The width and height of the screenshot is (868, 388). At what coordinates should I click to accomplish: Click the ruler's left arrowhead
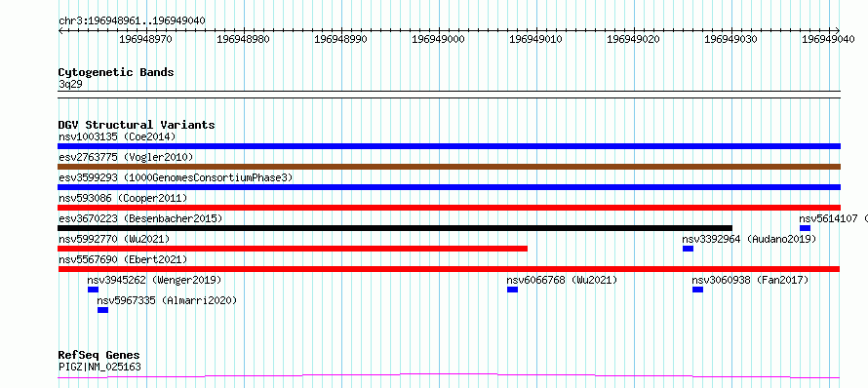pos(60,30)
